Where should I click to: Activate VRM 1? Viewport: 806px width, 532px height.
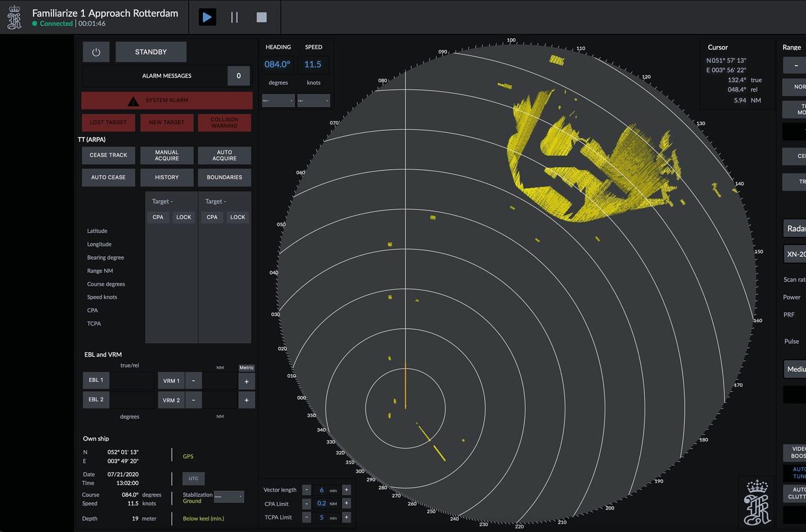[x=171, y=381]
